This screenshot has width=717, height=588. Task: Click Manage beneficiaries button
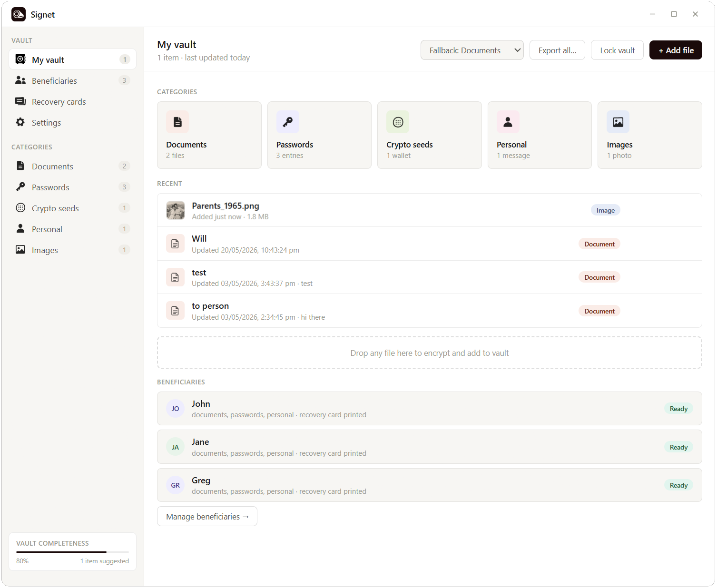(207, 516)
